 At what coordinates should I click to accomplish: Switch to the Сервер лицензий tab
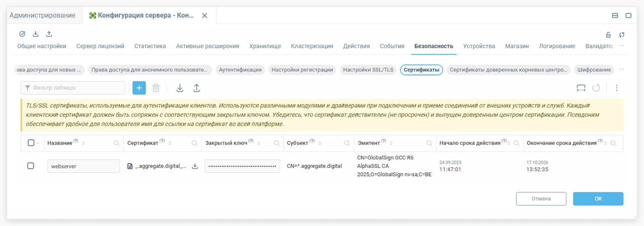(x=100, y=46)
